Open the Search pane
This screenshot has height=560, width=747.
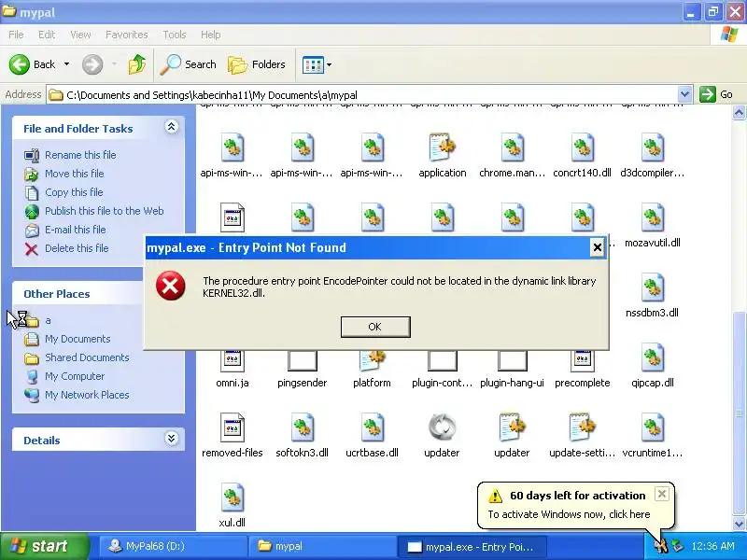pyautogui.click(x=189, y=64)
